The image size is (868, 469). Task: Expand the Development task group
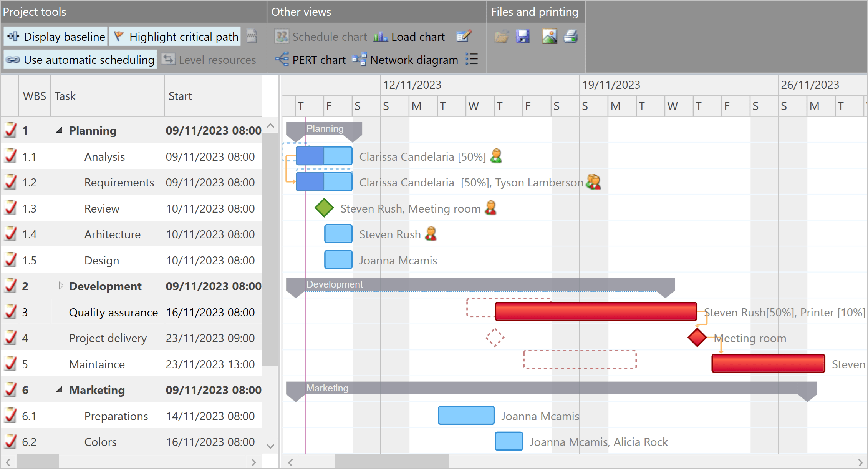pyautogui.click(x=61, y=286)
